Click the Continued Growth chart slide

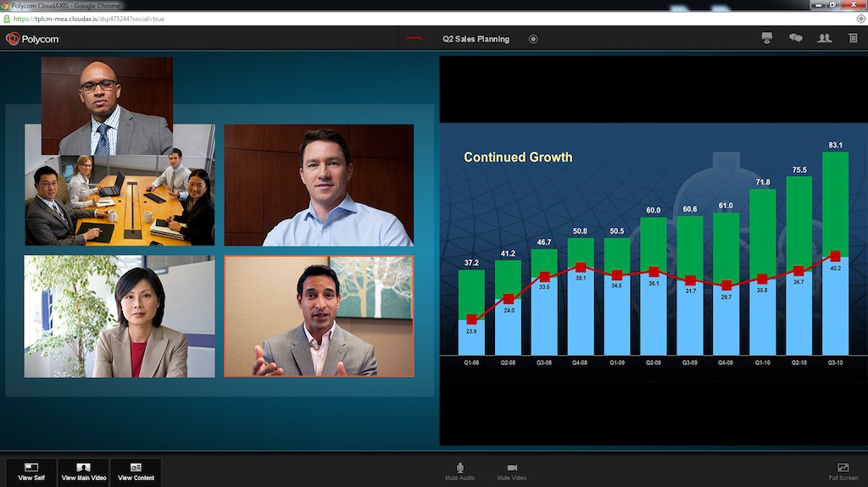pos(653,254)
